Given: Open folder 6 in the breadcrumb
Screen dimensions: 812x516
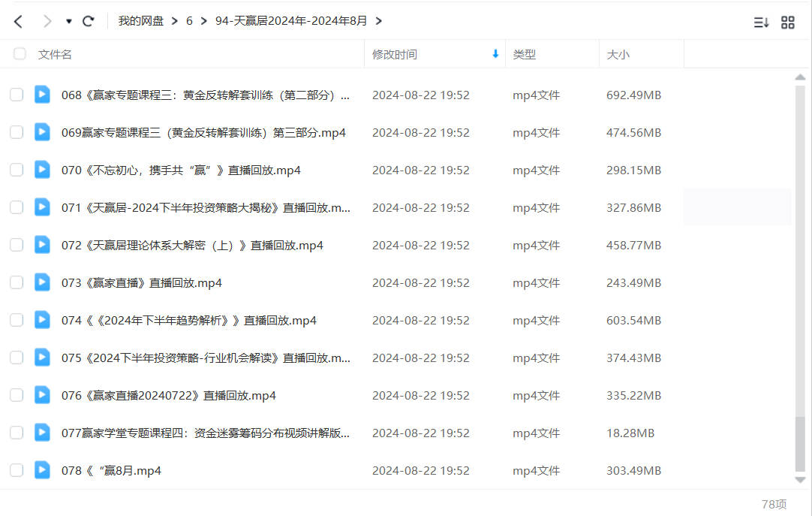Looking at the screenshot, I should click(x=190, y=21).
